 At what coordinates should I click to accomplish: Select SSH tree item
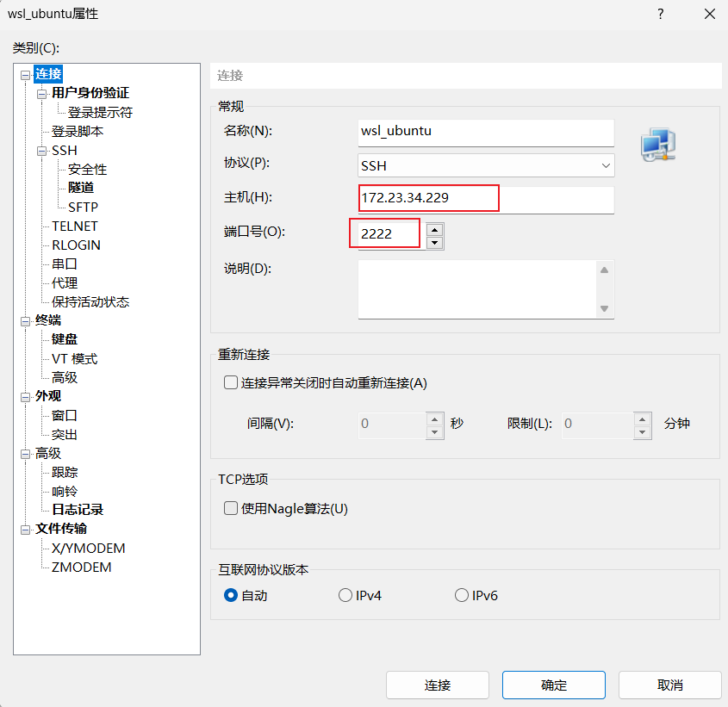point(64,151)
